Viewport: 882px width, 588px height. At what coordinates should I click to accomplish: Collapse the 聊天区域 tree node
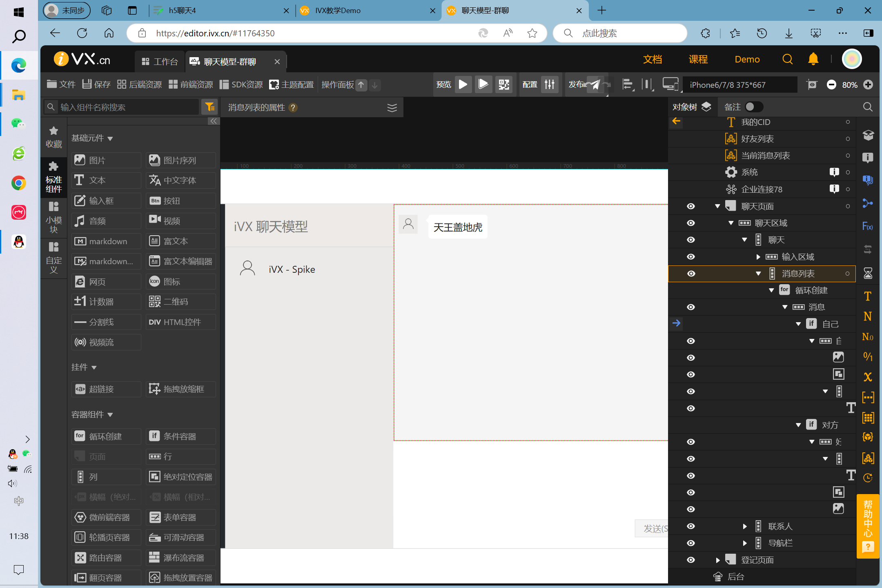click(731, 223)
